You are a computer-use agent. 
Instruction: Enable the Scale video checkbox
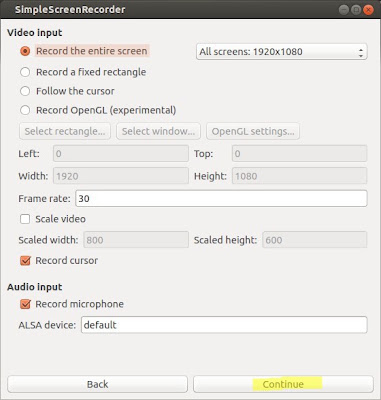25,219
